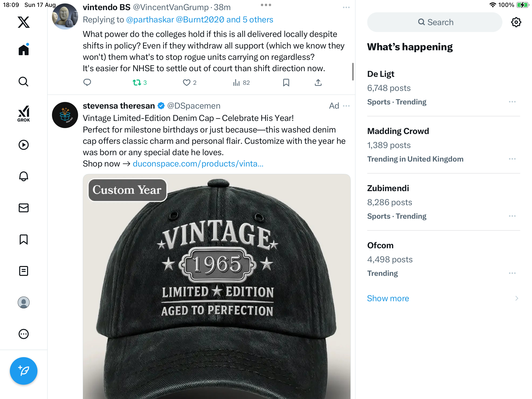Click the Search input field
The image size is (532, 399).
(435, 22)
